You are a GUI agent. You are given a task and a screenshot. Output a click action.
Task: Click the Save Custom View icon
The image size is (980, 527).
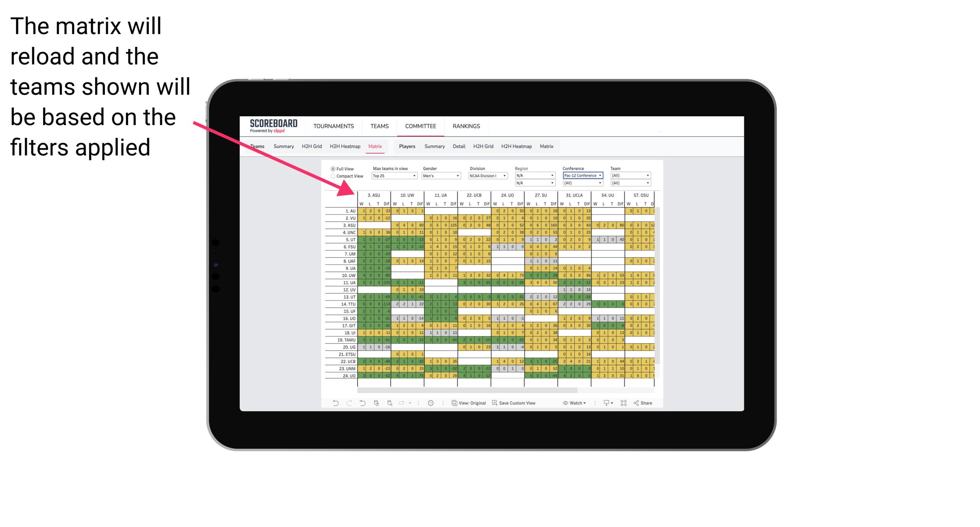(494, 404)
